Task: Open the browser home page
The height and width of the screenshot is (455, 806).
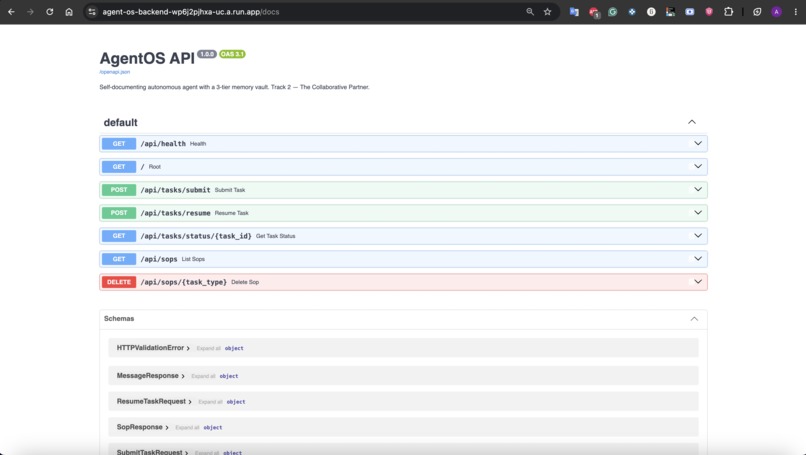Action: (x=69, y=11)
